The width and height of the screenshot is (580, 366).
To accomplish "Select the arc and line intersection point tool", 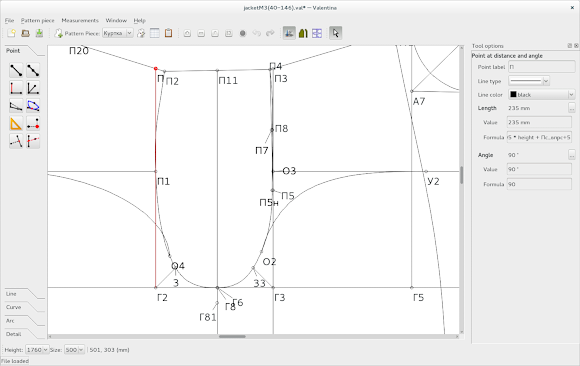I will pyautogui.click(x=33, y=105).
